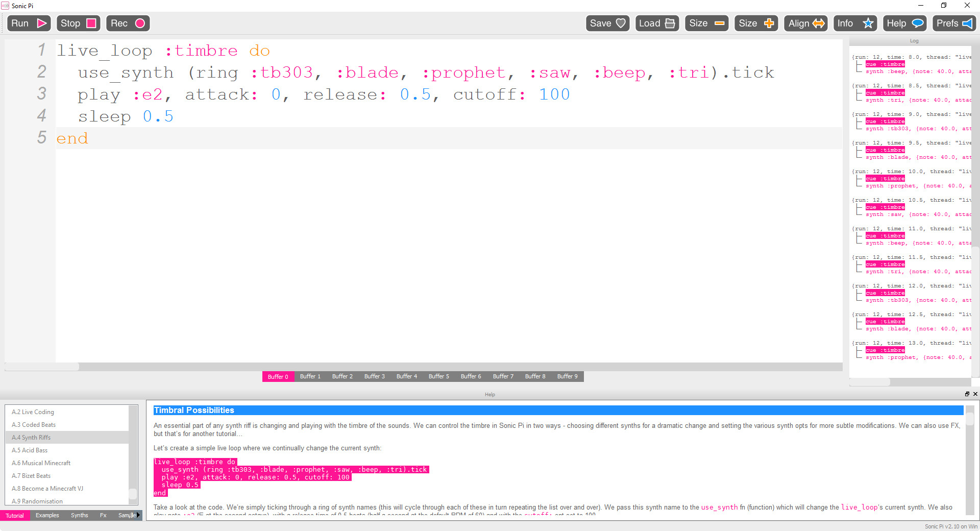Switch to Buffer 3
980x531 pixels.
(374, 376)
